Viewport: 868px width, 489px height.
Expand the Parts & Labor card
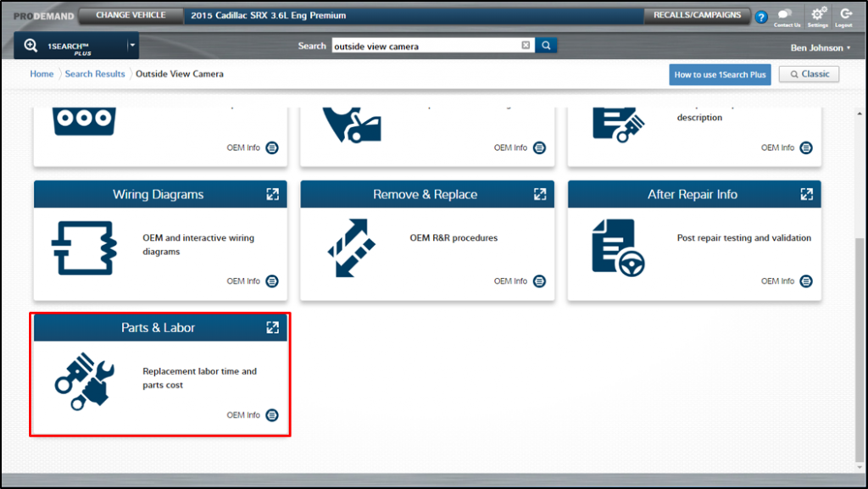tap(272, 327)
